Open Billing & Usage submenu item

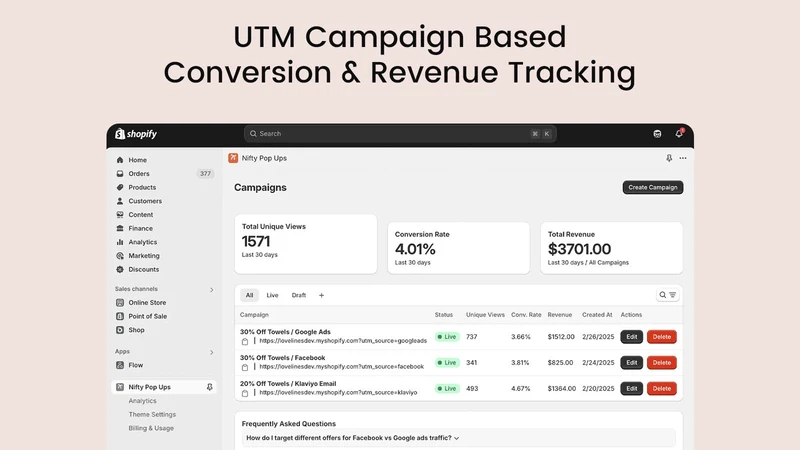(x=151, y=429)
